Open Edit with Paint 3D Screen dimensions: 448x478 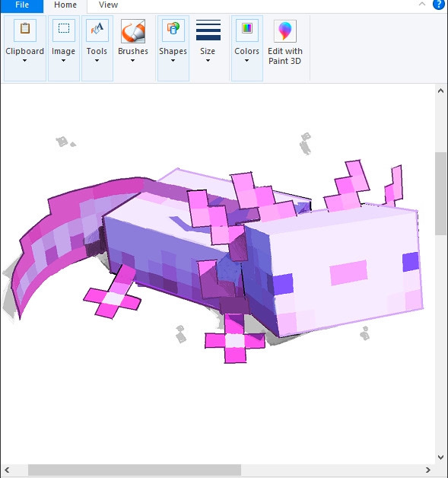(285, 43)
